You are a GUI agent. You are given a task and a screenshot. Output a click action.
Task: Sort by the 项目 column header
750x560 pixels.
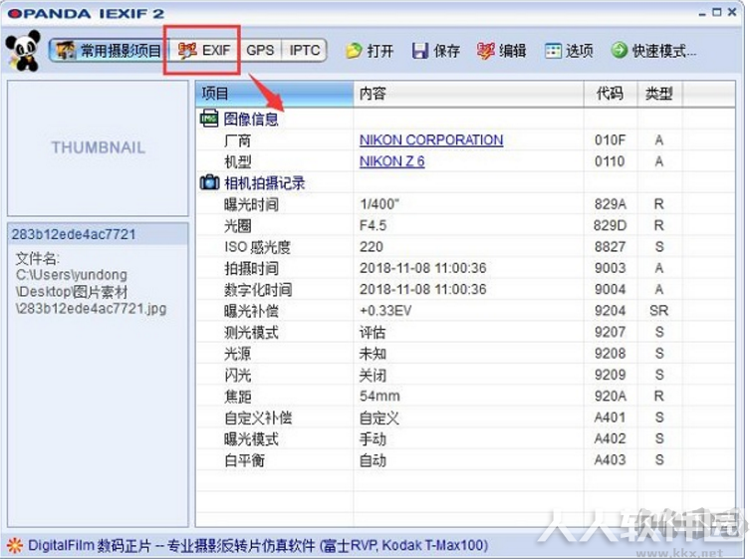click(x=275, y=94)
